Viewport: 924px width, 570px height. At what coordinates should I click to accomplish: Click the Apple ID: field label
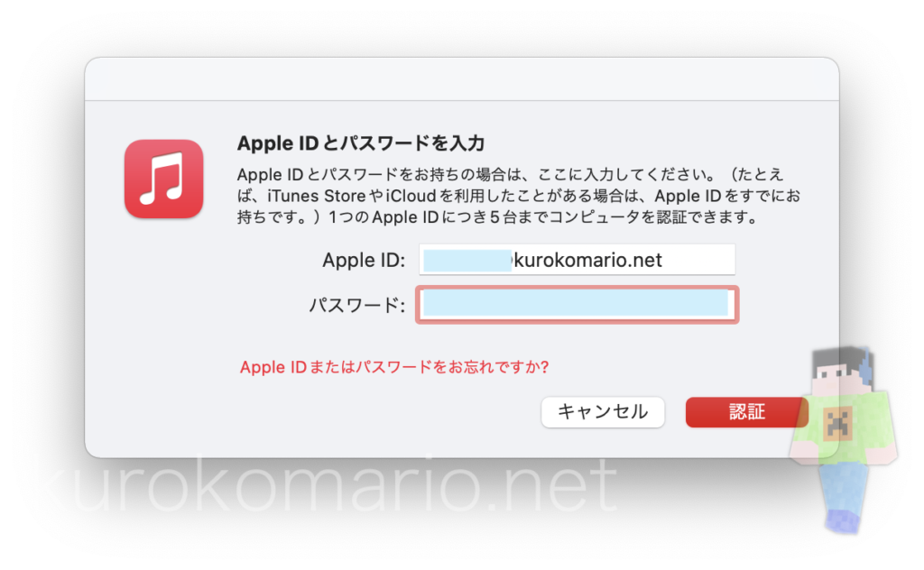[x=364, y=260]
